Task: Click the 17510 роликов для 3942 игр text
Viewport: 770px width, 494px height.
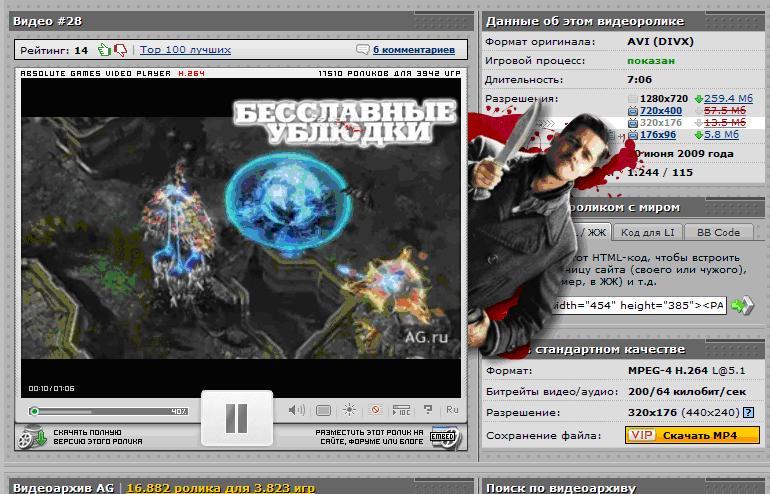Action: (389, 73)
